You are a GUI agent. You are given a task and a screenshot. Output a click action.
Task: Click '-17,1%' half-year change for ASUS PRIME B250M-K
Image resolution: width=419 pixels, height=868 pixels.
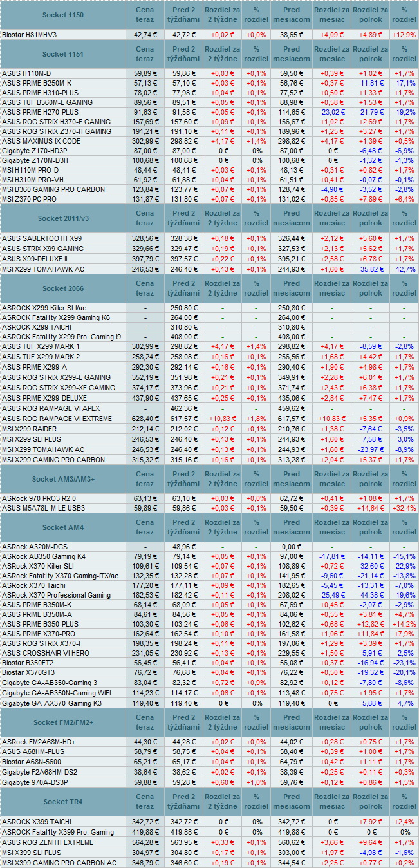pyautogui.click(x=404, y=84)
